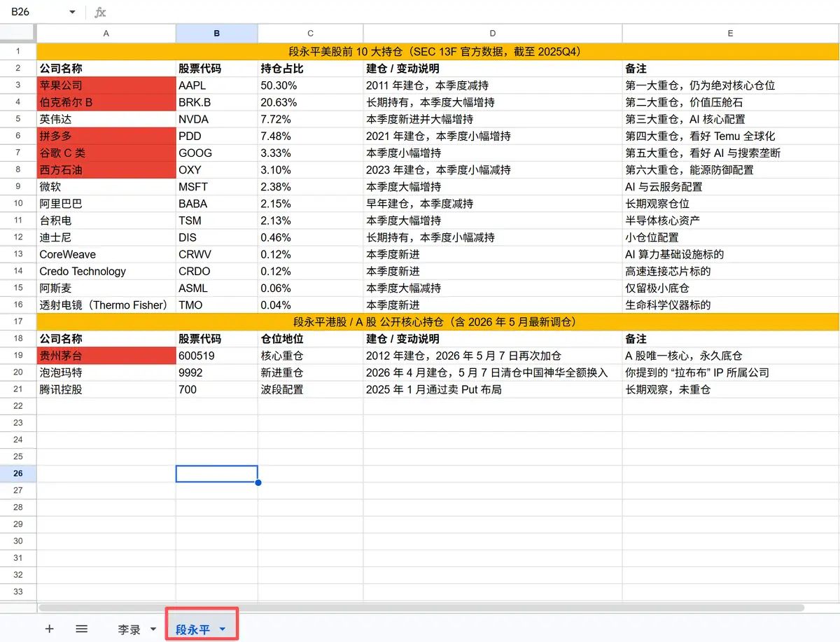Select the CRWV ticker cell
Image resolution: width=840 pixels, height=642 pixels.
(x=217, y=254)
